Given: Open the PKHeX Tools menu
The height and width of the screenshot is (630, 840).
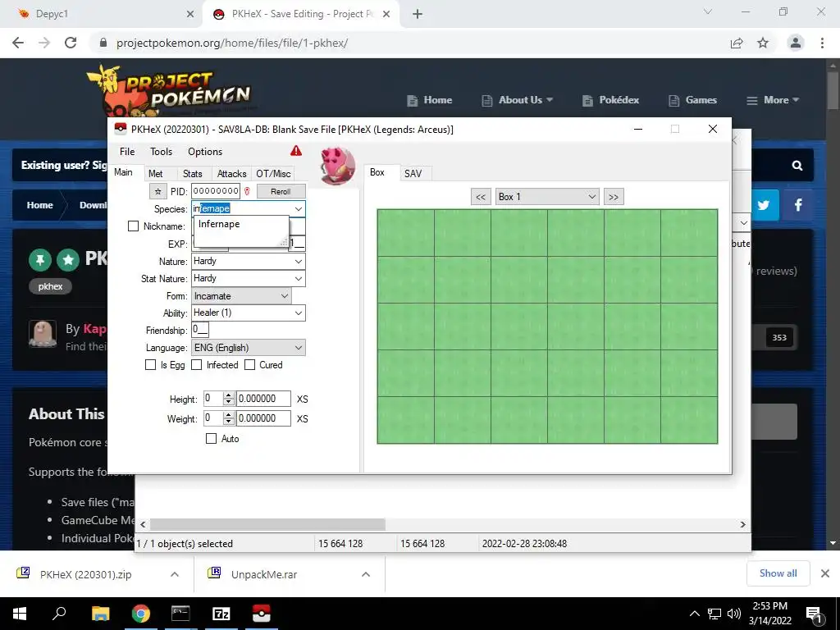Looking at the screenshot, I should click(162, 152).
